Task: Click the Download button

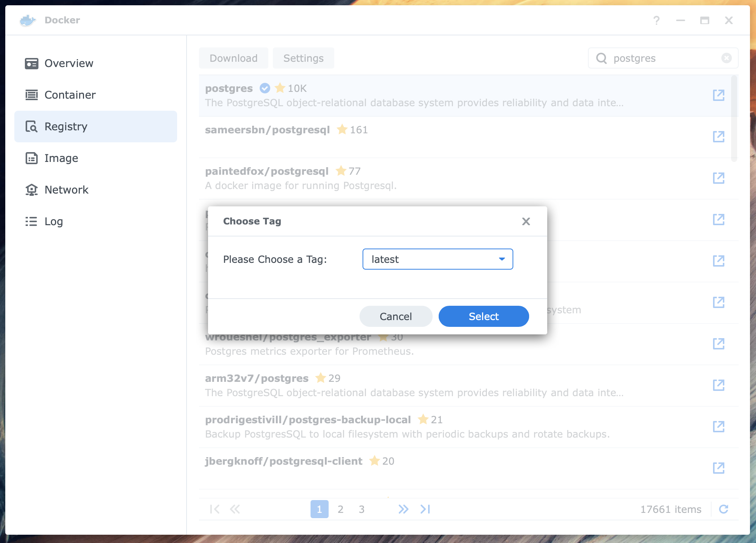Action: pos(234,58)
